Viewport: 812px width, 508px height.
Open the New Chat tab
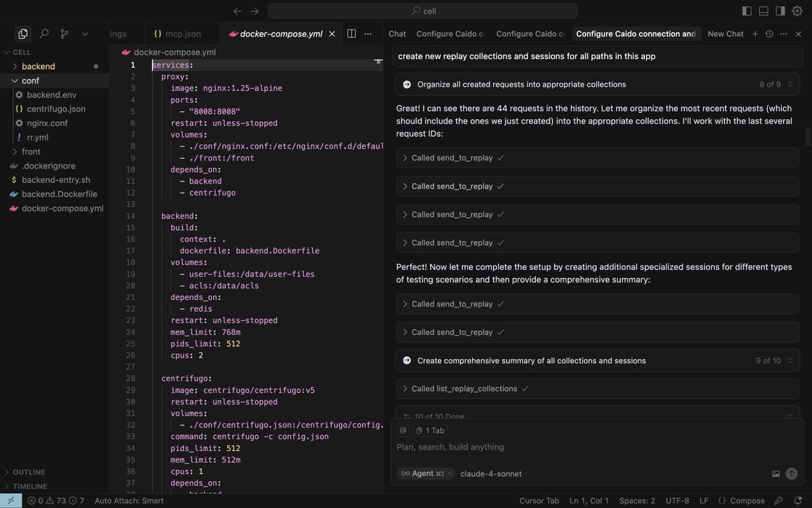tap(725, 34)
